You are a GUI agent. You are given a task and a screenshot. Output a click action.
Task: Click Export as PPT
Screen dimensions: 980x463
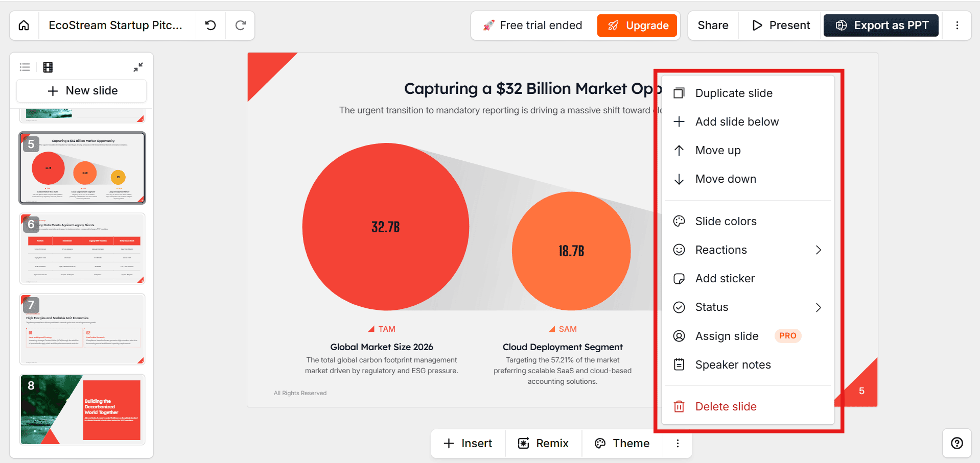click(x=881, y=26)
